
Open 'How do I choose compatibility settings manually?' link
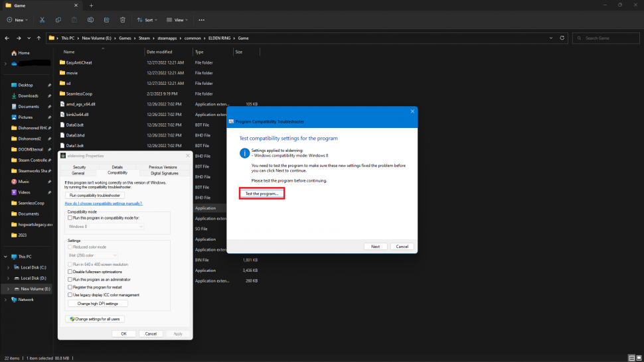pyautogui.click(x=103, y=204)
